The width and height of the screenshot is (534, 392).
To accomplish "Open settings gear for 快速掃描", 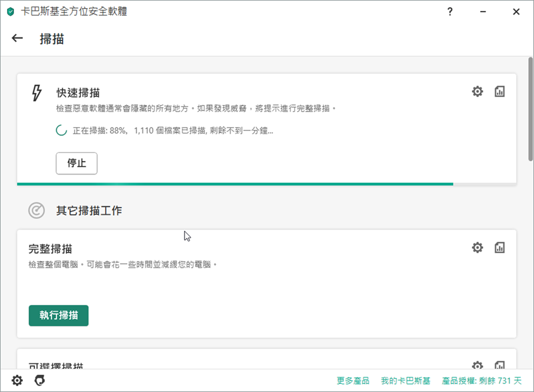I will pos(477,91).
